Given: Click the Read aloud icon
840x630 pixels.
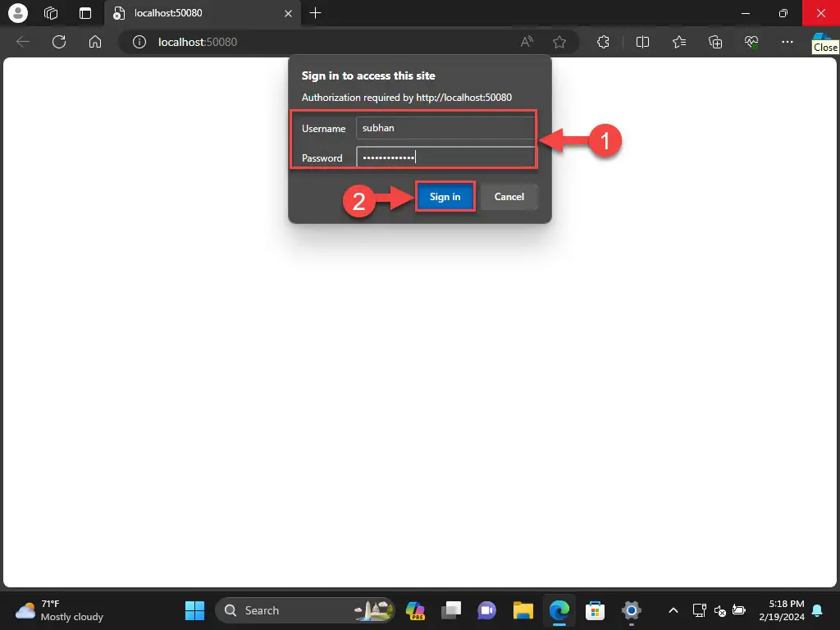Looking at the screenshot, I should coord(527,42).
